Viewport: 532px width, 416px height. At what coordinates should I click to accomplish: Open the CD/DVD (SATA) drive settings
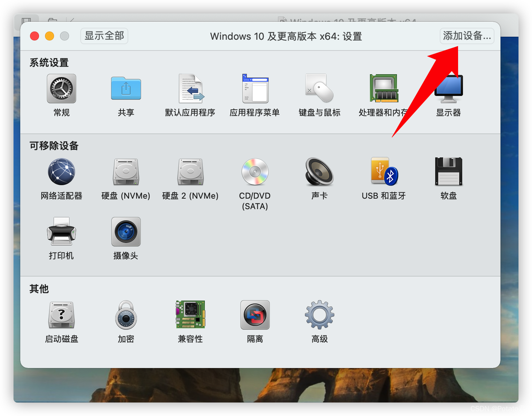click(x=255, y=172)
